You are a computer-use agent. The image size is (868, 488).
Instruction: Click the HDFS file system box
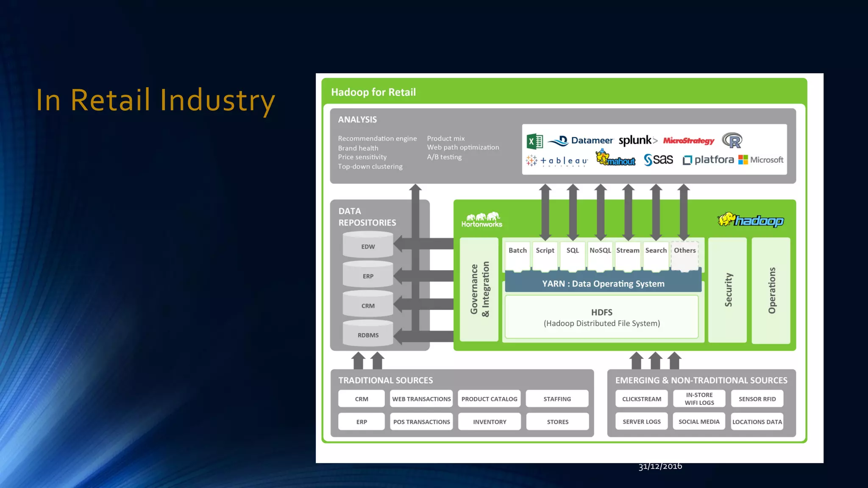click(601, 317)
